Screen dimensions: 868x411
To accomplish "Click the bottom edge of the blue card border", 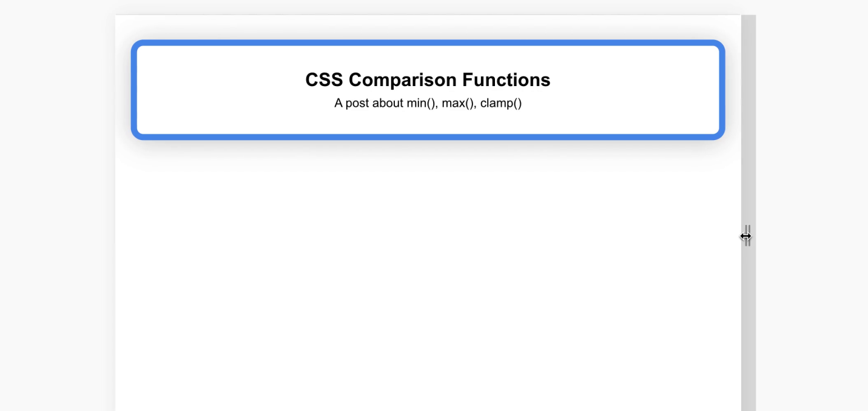I will click(x=428, y=137).
